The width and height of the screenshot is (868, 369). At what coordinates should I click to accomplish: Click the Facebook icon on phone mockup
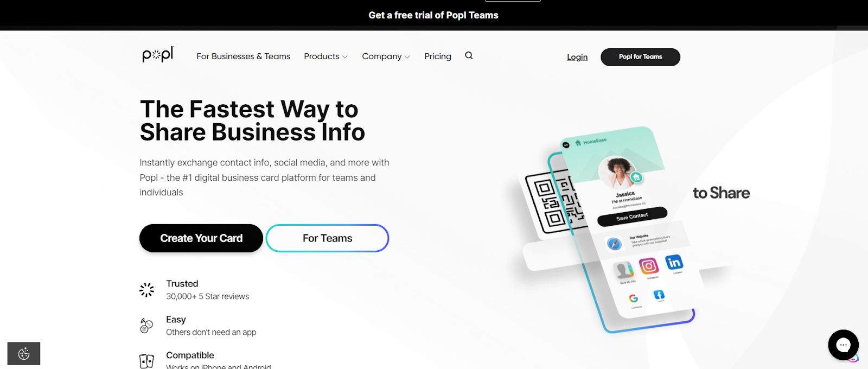(x=659, y=295)
